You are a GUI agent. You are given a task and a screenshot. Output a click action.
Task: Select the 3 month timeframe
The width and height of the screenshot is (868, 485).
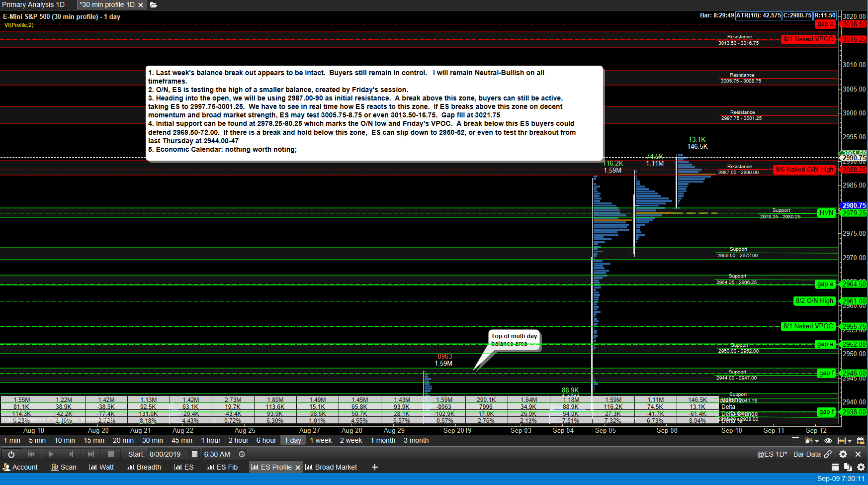pos(416,440)
